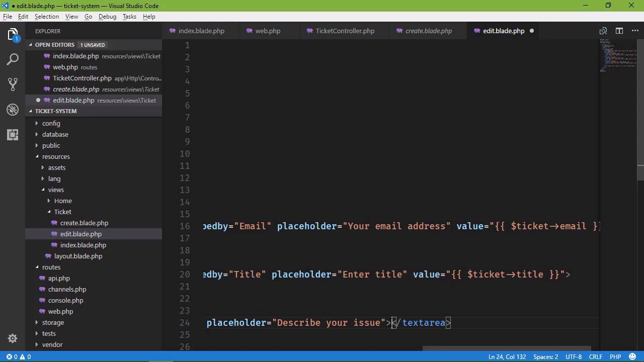Expand the public folder
Image resolution: width=644 pixels, height=362 pixels.
point(36,145)
